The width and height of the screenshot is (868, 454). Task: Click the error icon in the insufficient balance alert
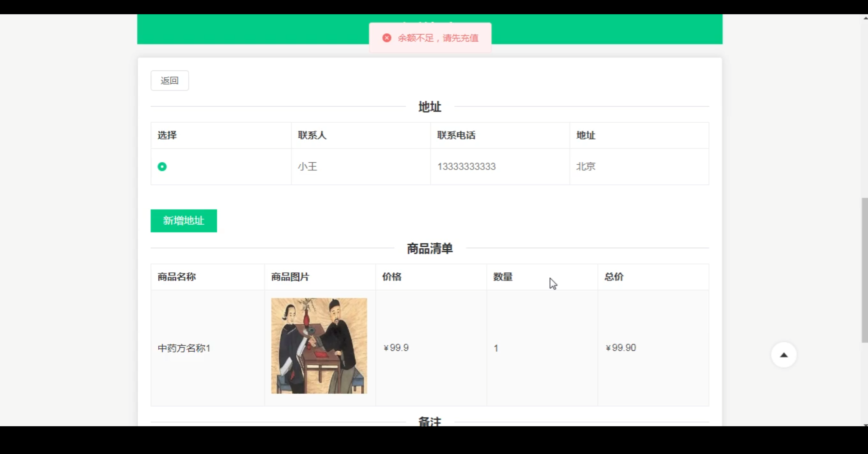387,38
